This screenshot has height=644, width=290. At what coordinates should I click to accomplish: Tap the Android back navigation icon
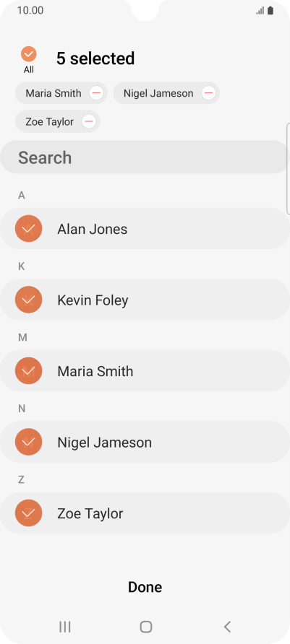pyautogui.click(x=227, y=627)
